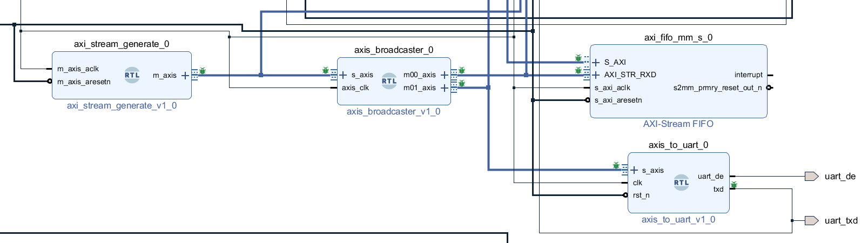The width and height of the screenshot is (868, 243).
Task: Click the debug bug icon next to m_axis
Action: [203, 71]
